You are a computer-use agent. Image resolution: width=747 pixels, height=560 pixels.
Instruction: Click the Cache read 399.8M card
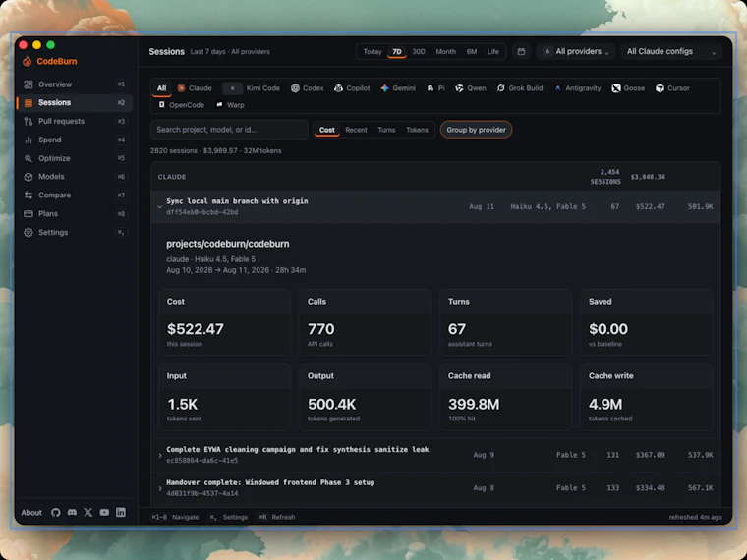tap(505, 397)
